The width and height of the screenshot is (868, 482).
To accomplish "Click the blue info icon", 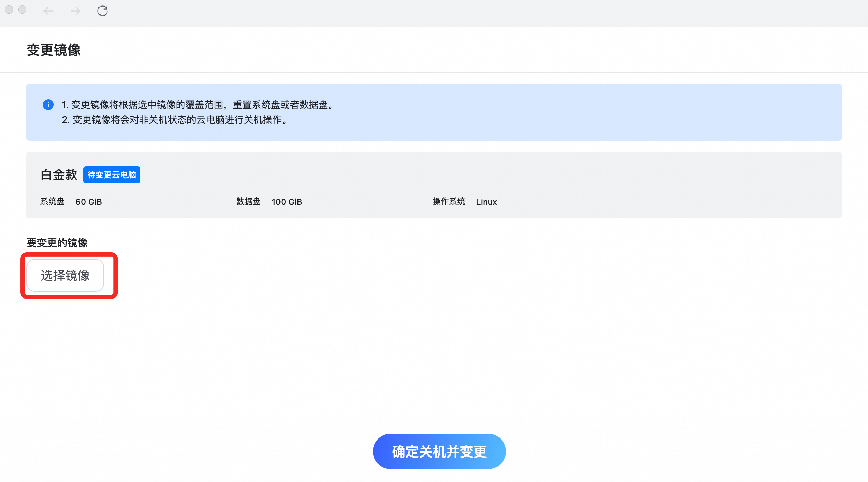I will (x=48, y=105).
